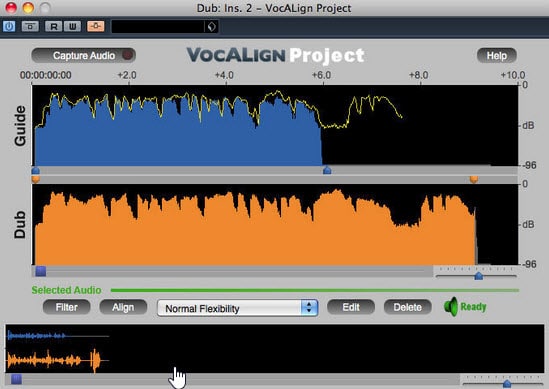The height and width of the screenshot is (389, 549).
Task: Toggle the Read automation R button
Action: click(54, 26)
